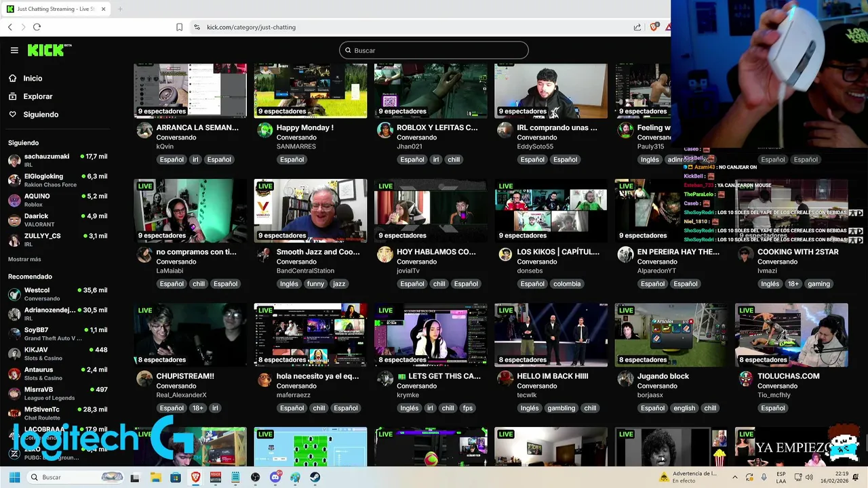This screenshot has width=868, height=488.
Task: Expand the following list with Mostrar más
Action: 24,260
